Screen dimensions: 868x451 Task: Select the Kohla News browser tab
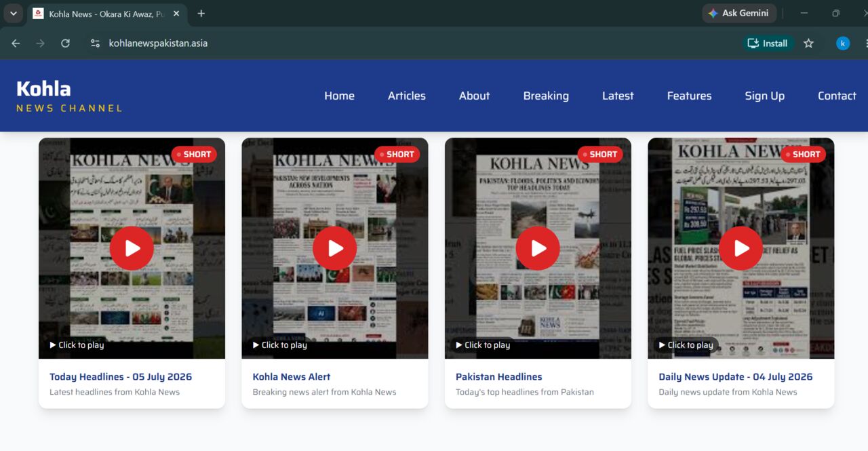(106, 14)
